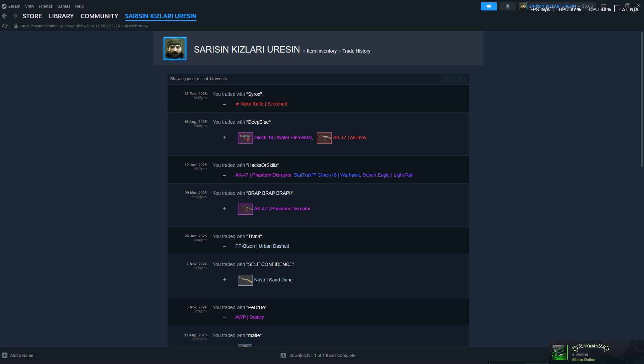The width and height of the screenshot is (644, 364).
Task: Open the Glock-18 Water Elemental item image
Action: point(245,138)
